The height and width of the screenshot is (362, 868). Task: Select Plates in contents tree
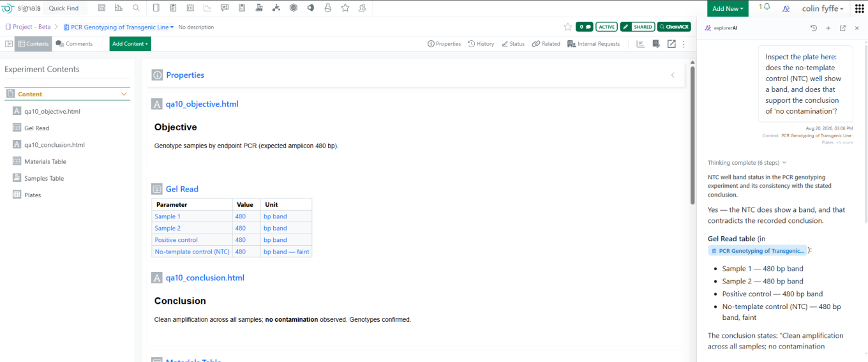coord(33,195)
